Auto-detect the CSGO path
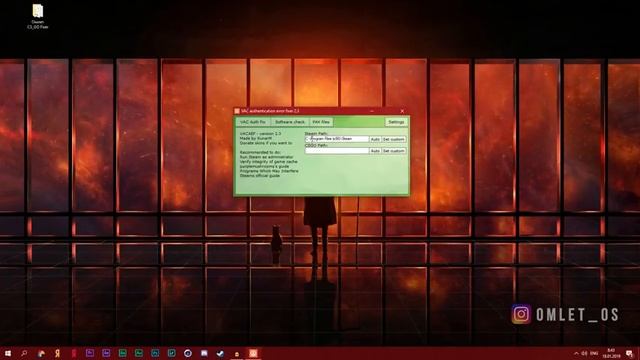 [x=375, y=151]
